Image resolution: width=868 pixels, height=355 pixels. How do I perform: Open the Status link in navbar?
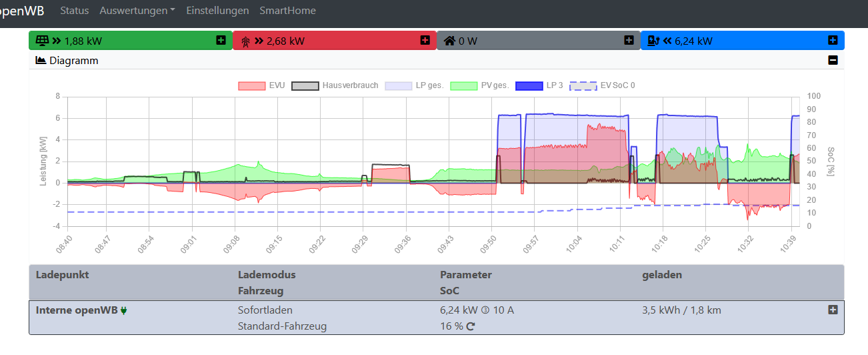74,11
